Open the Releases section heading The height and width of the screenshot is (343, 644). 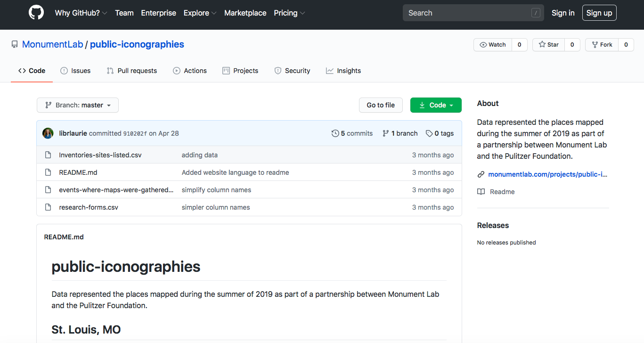point(493,225)
